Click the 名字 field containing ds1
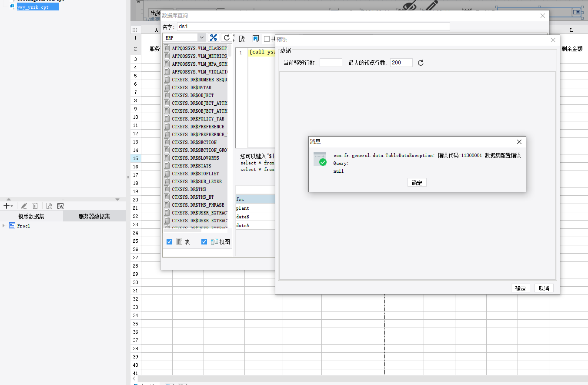Screen dimensions: 588x385 click(313, 27)
